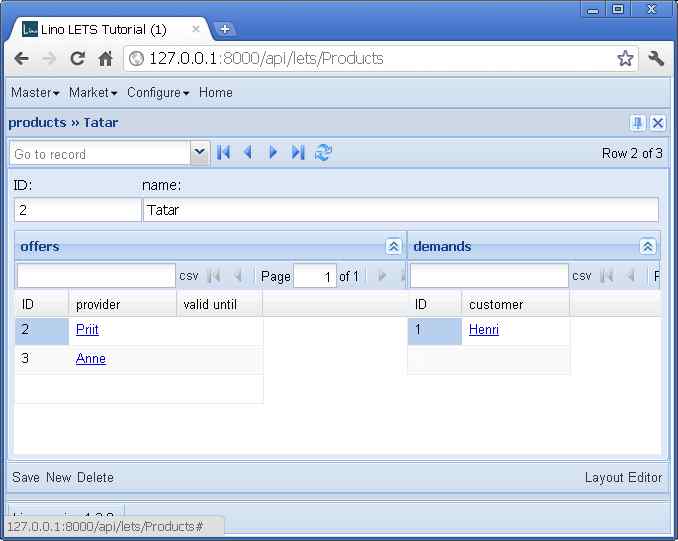The width and height of the screenshot is (678, 541).
Task: Open the Priit provider link
Action: pyautogui.click(x=87, y=330)
